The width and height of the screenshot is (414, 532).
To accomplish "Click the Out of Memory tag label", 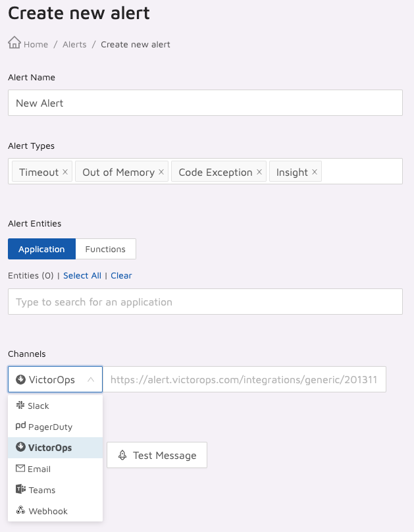I will (x=118, y=172).
